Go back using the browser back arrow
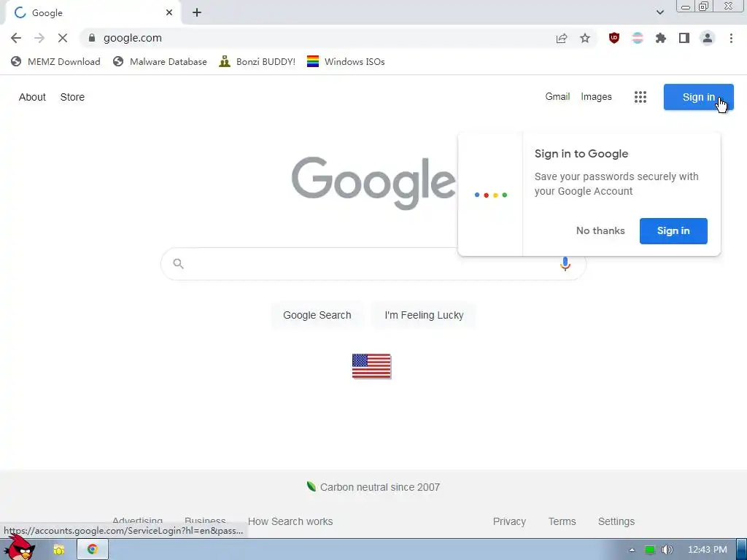The width and height of the screenshot is (747, 560). pos(16,38)
